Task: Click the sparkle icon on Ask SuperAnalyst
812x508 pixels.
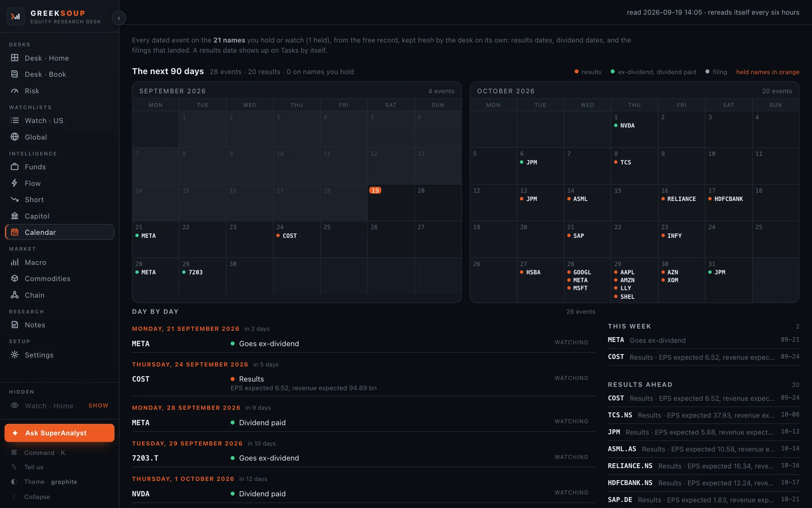Action: click(x=15, y=433)
